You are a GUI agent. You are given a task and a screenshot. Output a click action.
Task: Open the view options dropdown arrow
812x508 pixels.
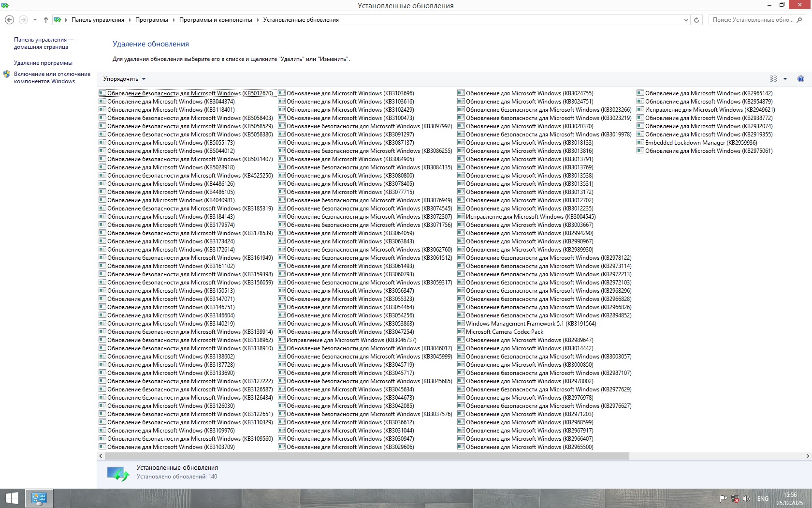click(x=785, y=79)
